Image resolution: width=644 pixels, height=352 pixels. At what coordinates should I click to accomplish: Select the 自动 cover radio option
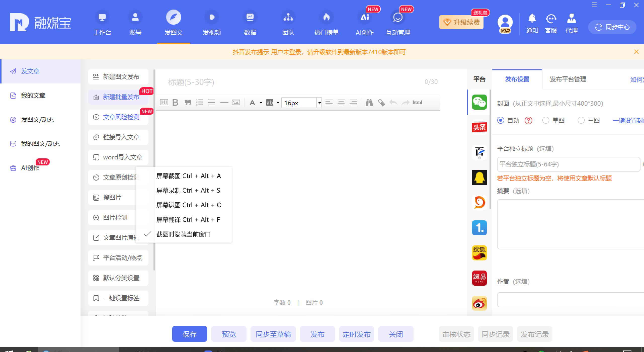[x=501, y=120]
